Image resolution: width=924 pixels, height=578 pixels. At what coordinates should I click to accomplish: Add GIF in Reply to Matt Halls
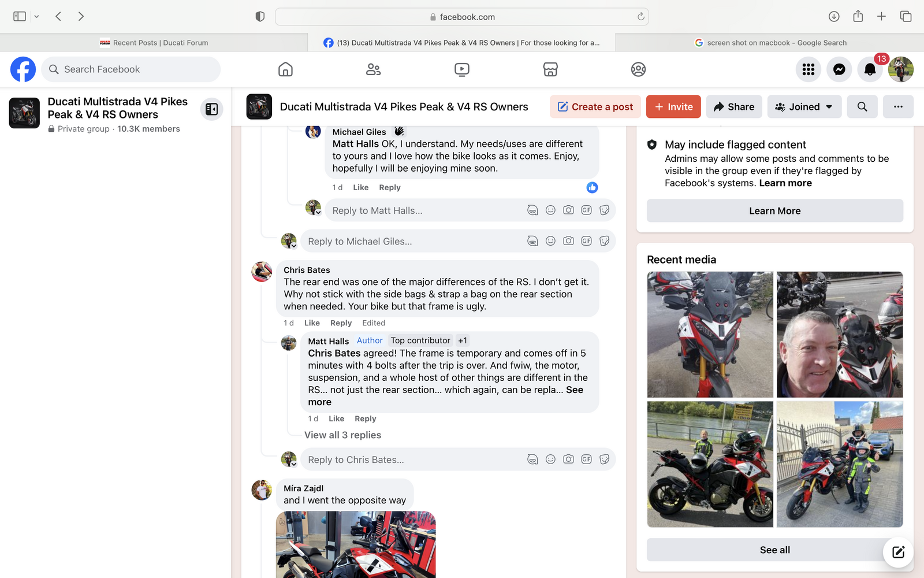pyautogui.click(x=586, y=210)
